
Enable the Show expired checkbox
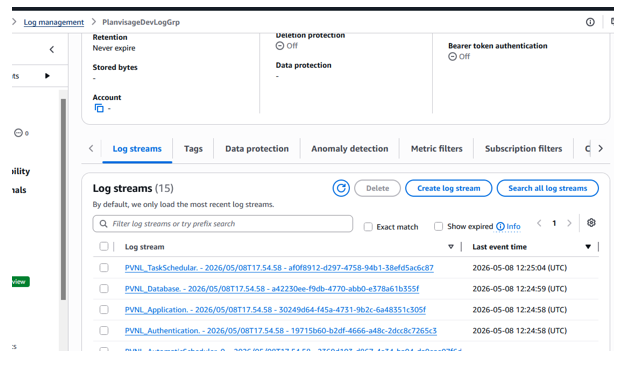tap(438, 227)
